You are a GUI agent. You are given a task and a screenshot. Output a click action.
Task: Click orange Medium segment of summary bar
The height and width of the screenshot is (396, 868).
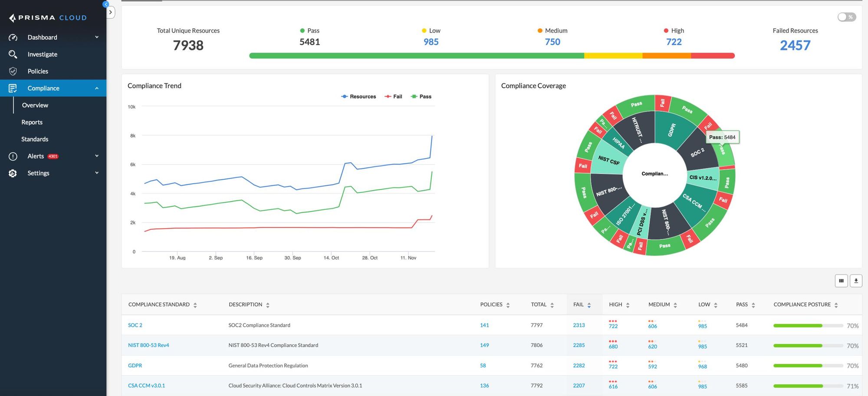pos(667,56)
